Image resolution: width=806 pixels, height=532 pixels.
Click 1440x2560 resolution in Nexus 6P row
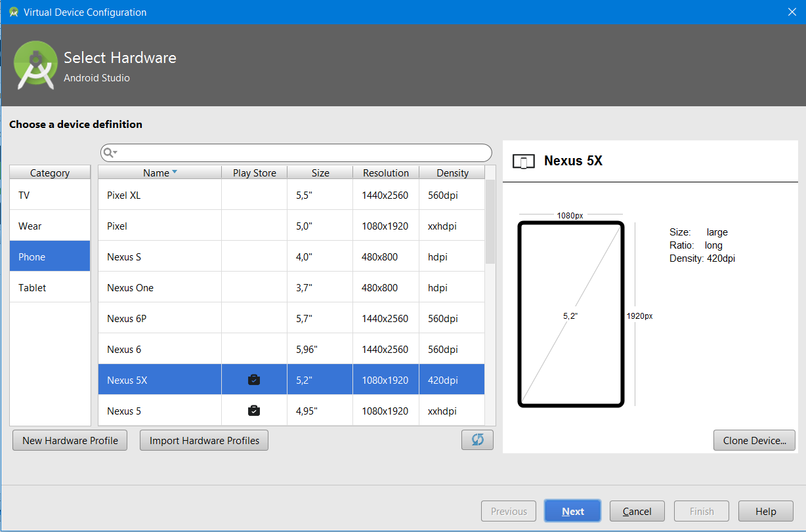385,318
